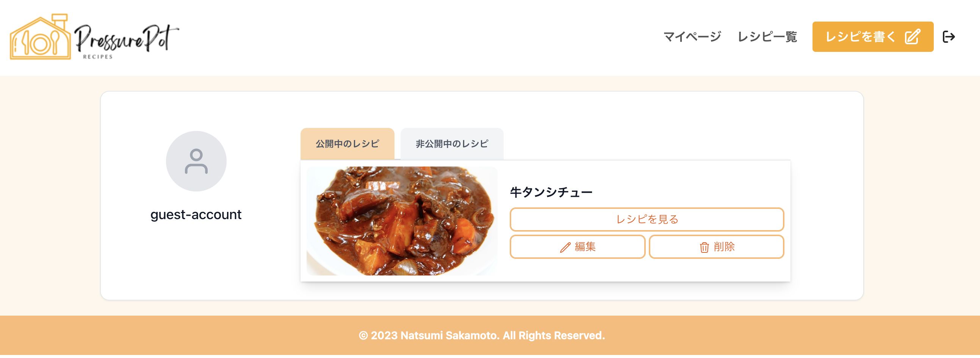Click the trash icon on the 削除 button
Image resolution: width=980 pixels, height=358 pixels.
(x=704, y=247)
